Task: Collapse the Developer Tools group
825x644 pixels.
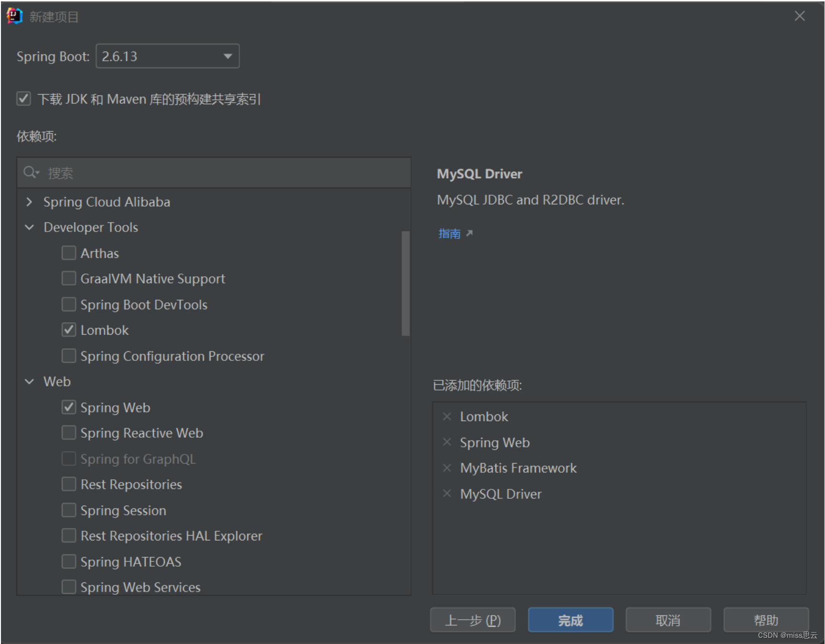Action: click(x=29, y=227)
